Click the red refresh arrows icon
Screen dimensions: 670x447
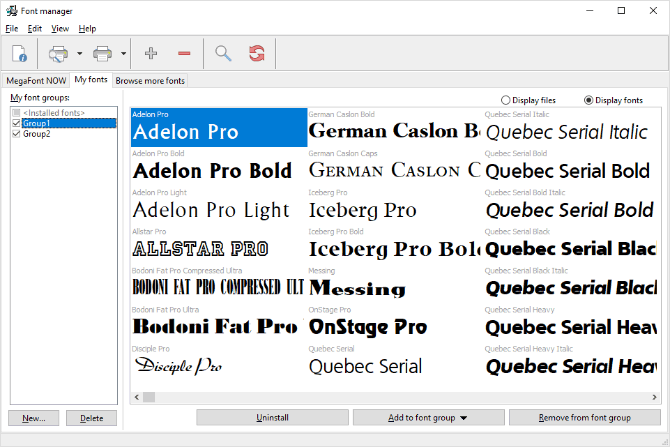pos(257,53)
